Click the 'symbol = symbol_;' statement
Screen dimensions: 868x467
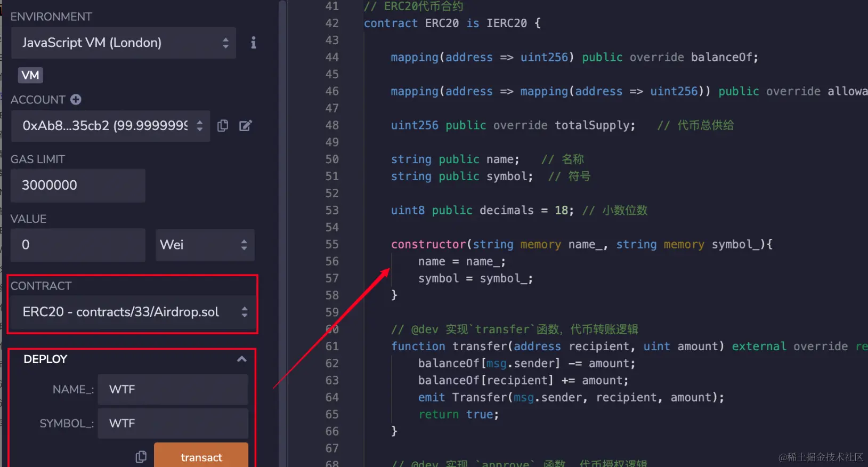(476, 278)
